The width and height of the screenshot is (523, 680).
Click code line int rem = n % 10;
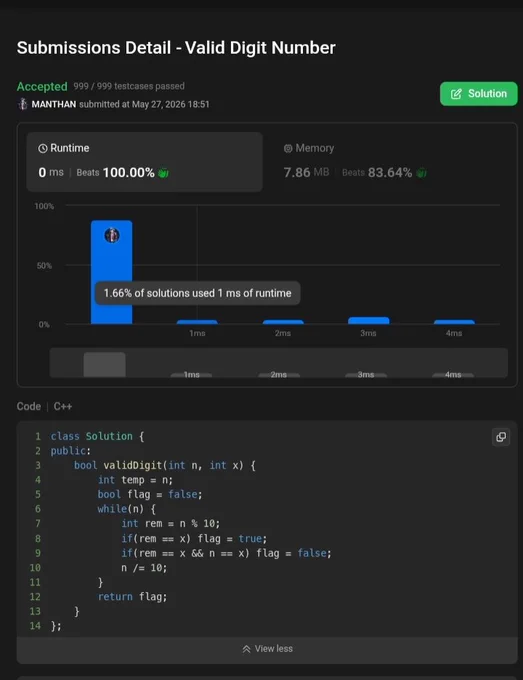(170, 524)
